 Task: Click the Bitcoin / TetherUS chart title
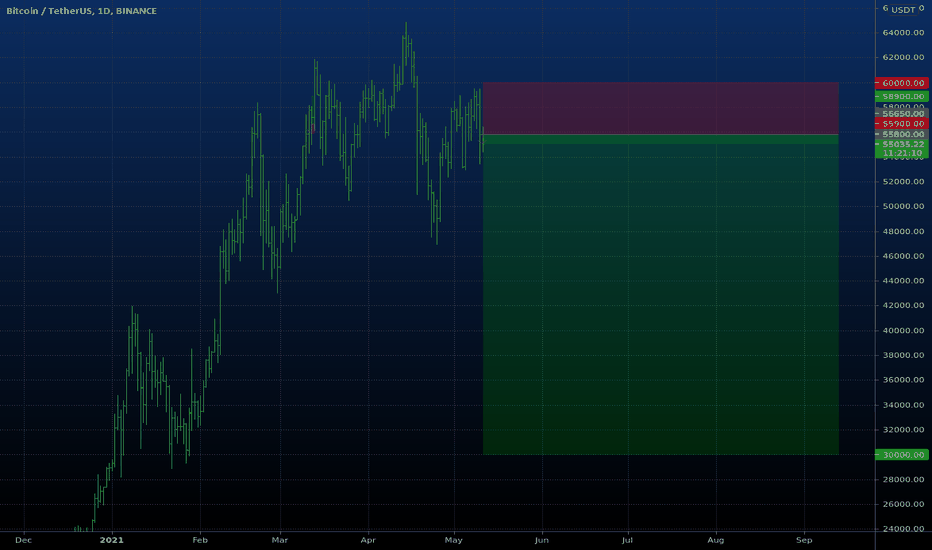click(81, 11)
